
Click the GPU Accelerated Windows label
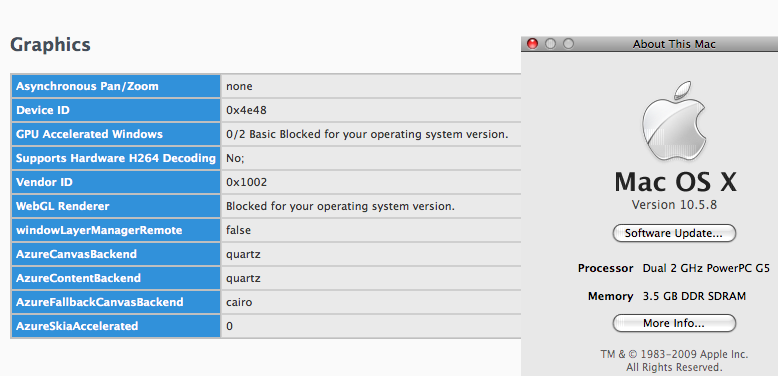click(89, 134)
